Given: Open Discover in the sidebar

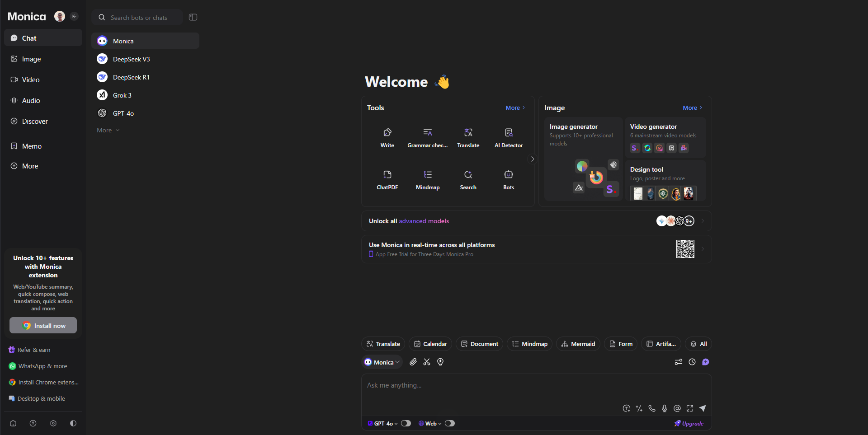Looking at the screenshot, I should 34,122.
